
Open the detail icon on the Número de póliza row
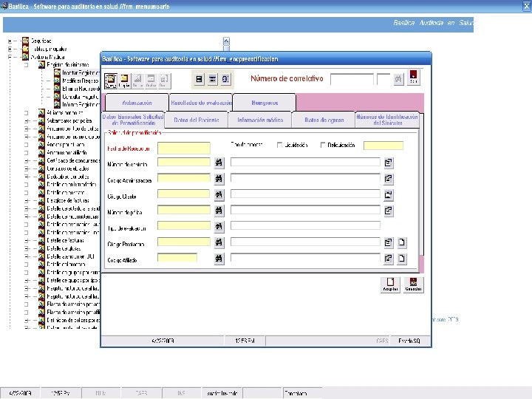coord(389,211)
